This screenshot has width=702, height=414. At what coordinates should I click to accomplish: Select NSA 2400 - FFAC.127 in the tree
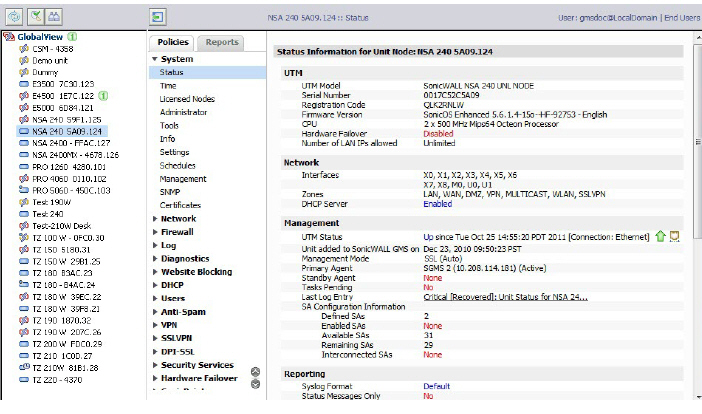[x=71, y=143]
